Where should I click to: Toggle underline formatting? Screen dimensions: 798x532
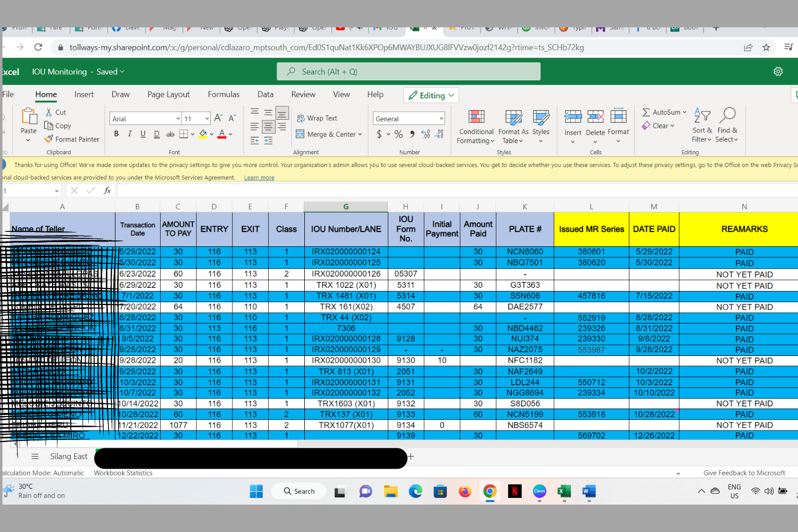pos(143,134)
